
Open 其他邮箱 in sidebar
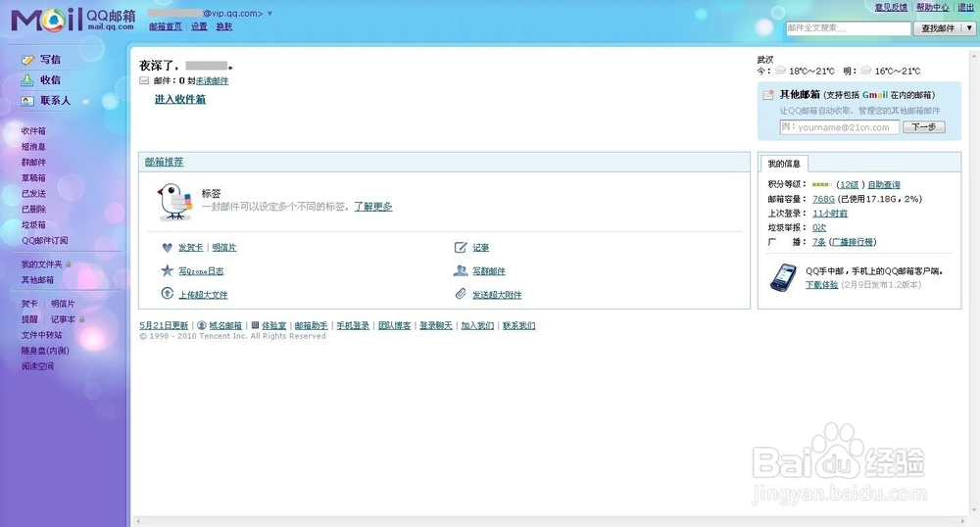click(37, 280)
